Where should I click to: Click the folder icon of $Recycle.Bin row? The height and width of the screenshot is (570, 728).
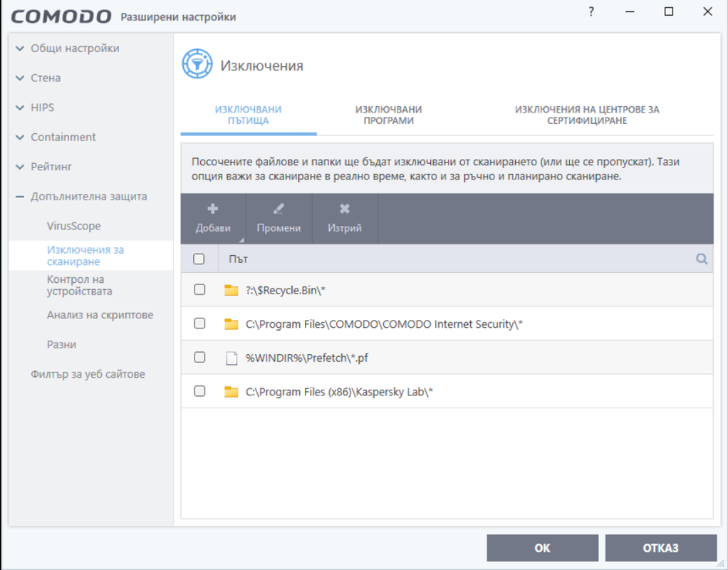pos(232,290)
